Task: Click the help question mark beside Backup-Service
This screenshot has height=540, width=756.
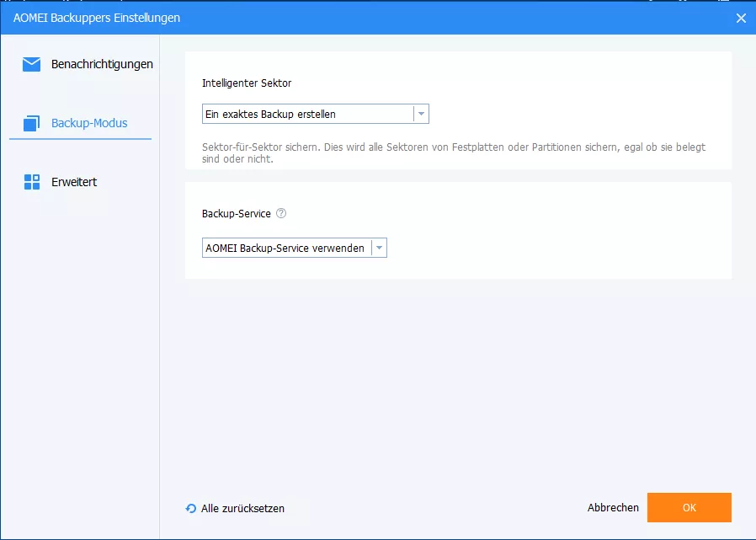Action: click(x=281, y=213)
